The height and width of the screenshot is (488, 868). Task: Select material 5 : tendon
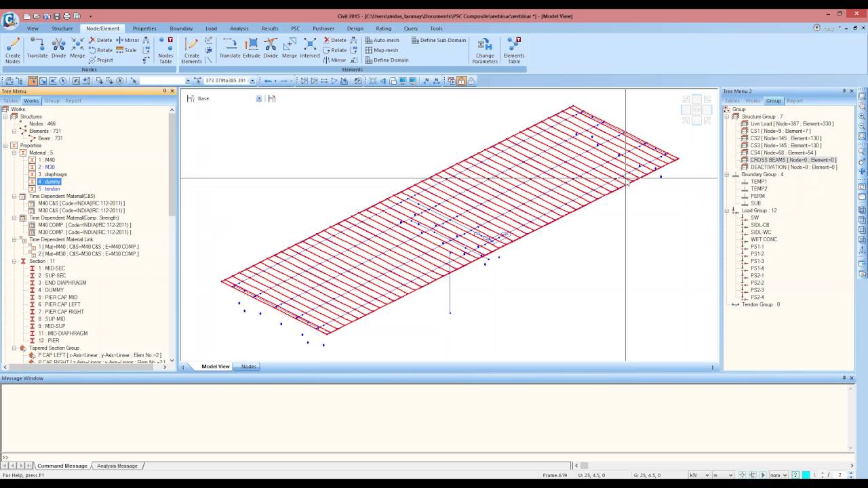coord(49,189)
